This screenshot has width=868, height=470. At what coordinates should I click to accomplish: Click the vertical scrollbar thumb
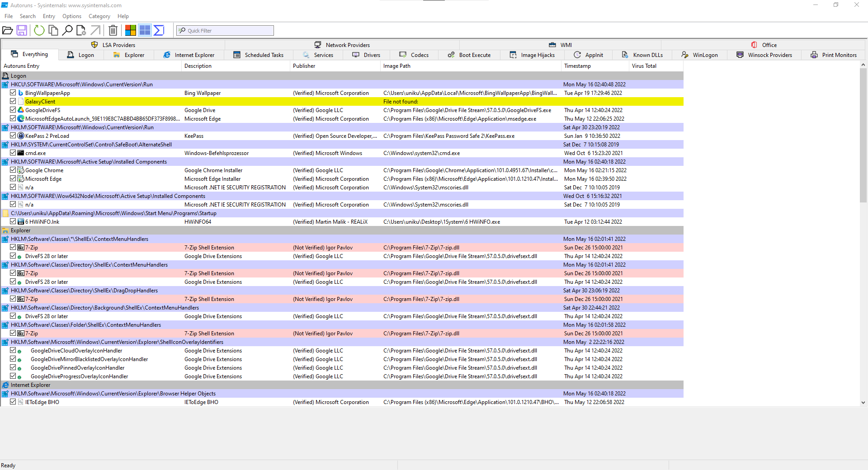863,136
